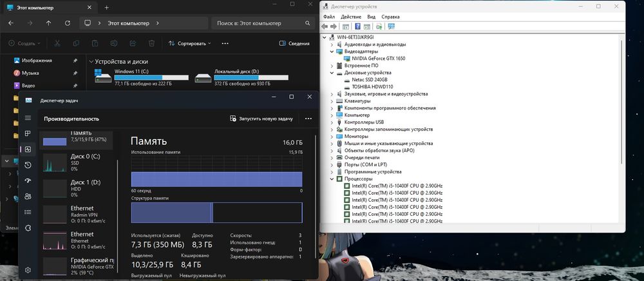Refresh the Explorer window
644x281 pixels.
(x=68, y=23)
